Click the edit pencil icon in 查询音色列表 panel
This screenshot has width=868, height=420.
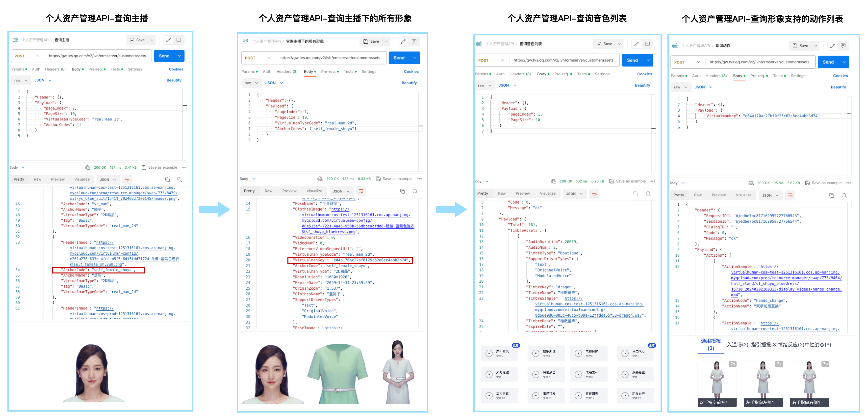click(x=636, y=44)
